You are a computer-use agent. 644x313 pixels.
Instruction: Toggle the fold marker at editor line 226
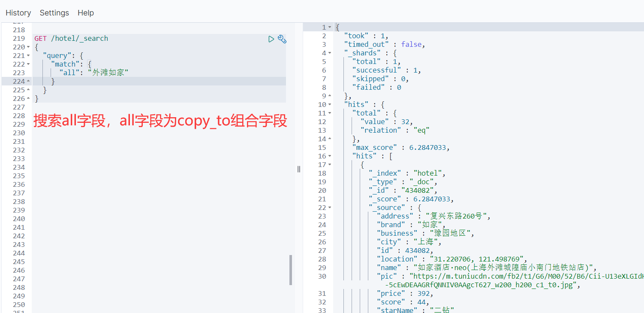coord(28,99)
